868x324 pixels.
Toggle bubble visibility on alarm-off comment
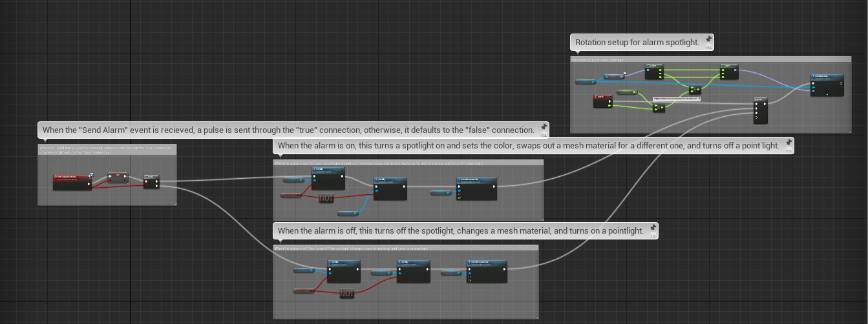(x=653, y=236)
